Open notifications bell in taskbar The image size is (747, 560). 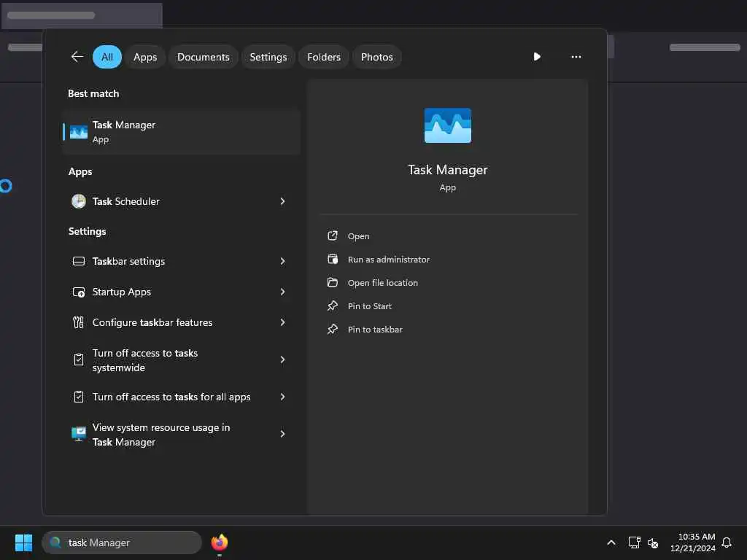[727, 542]
